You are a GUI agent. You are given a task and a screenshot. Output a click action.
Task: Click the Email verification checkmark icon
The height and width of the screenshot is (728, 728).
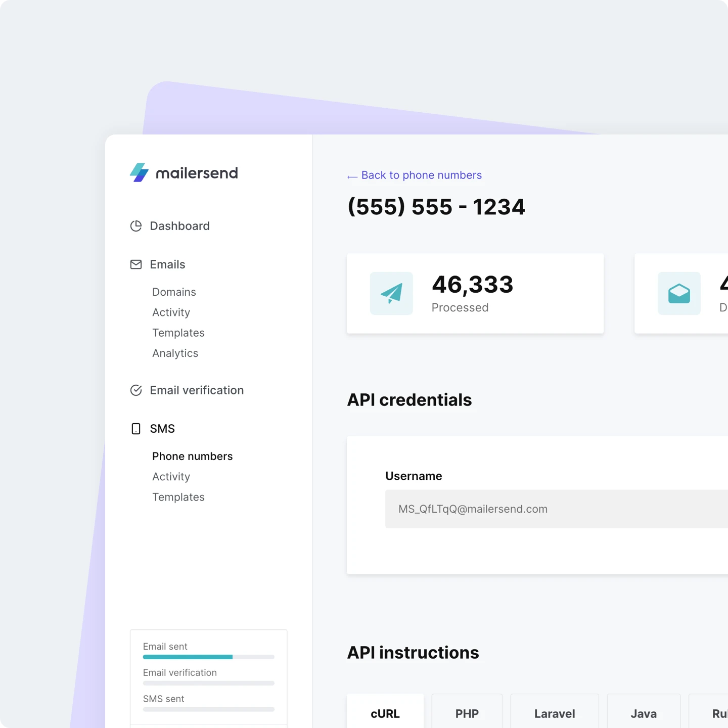[136, 390]
